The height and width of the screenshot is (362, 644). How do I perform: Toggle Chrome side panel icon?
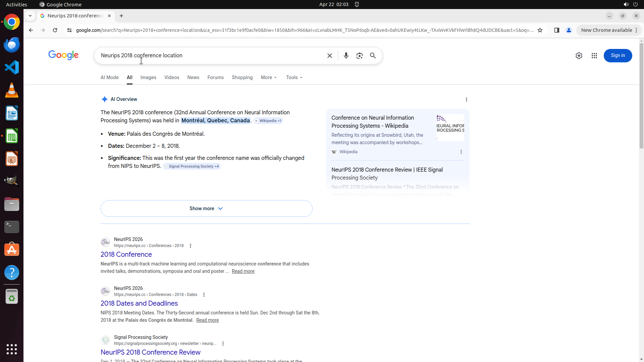coord(556,30)
